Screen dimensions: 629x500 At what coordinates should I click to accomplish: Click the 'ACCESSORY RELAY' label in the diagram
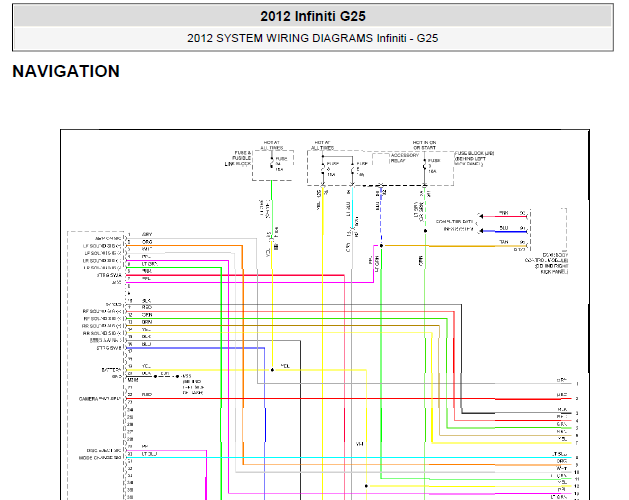(x=404, y=158)
